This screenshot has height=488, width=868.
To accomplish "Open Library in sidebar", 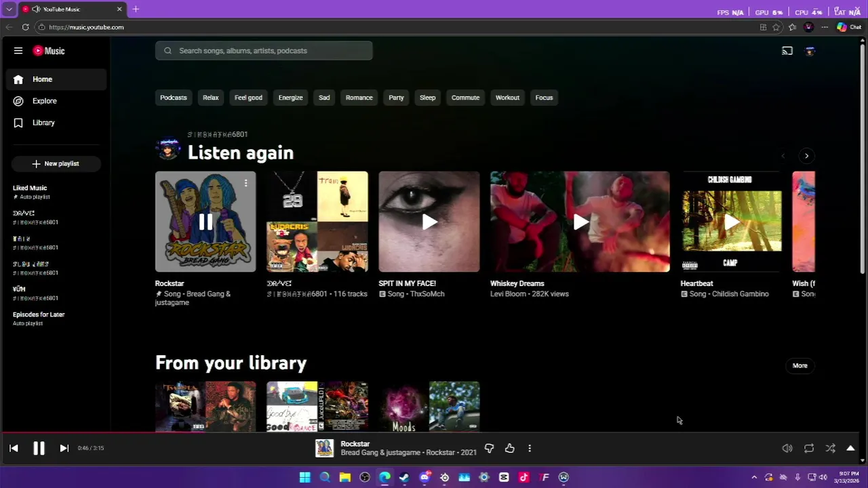I will [x=57, y=123].
